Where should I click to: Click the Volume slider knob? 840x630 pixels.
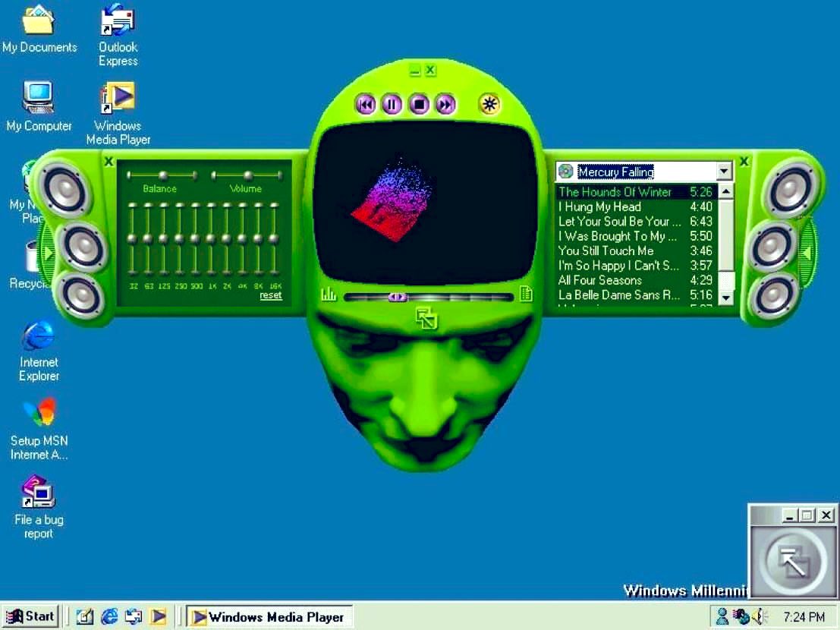[248, 175]
